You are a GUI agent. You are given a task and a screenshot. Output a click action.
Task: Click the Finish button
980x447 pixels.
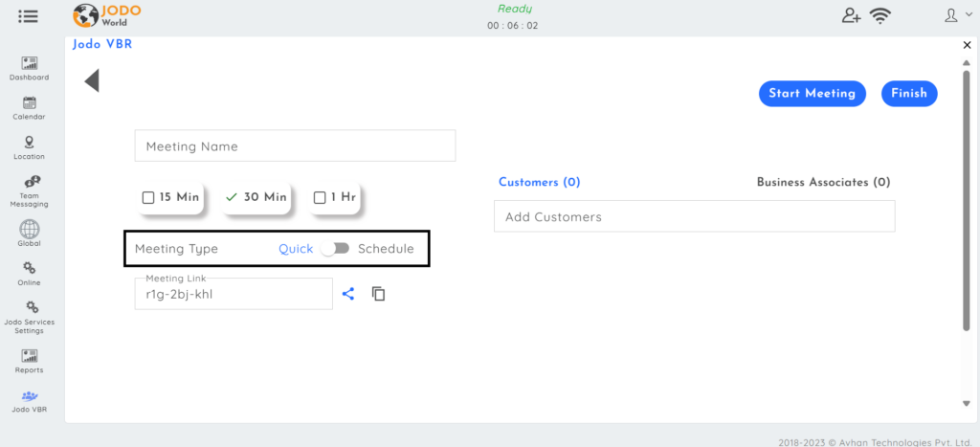(x=909, y=94)
